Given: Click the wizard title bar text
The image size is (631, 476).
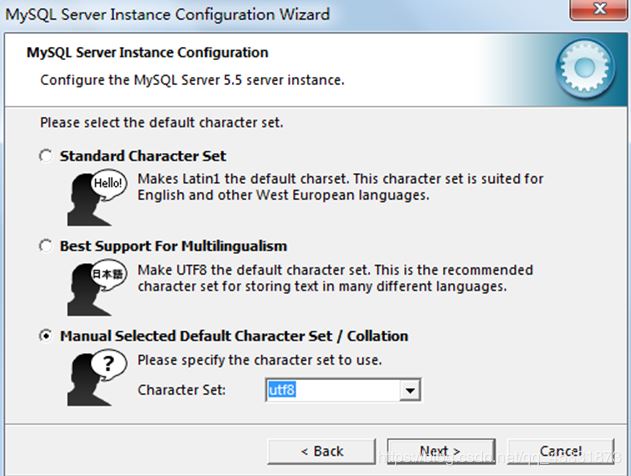Looking at the screenshot, I should click(x=168, y=15).
